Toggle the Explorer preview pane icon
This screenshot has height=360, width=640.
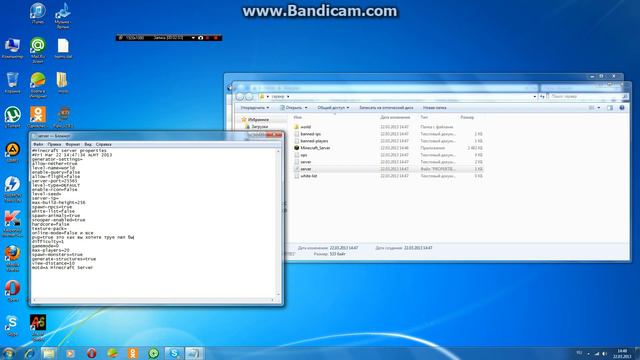(x=610, y=108)
